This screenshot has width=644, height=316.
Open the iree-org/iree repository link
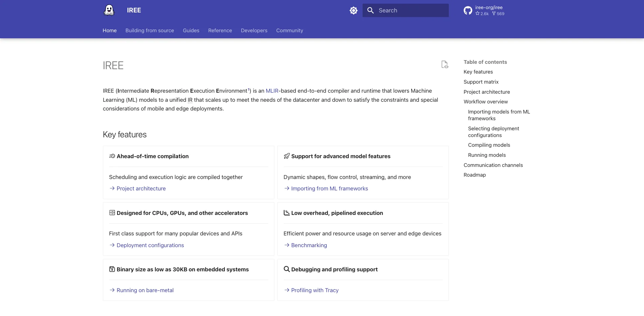[x=489, y=7]
